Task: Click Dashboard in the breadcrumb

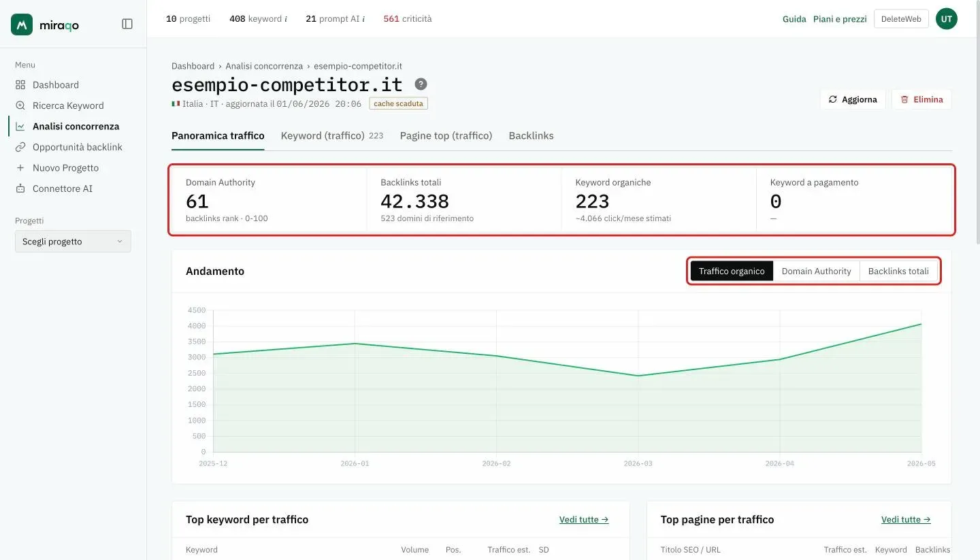Action: tap(193, 66)
